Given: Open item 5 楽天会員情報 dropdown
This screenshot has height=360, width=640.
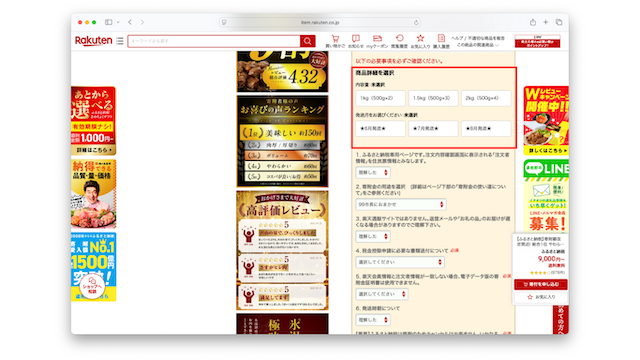Looking at the screenshot, I should 382,294.
